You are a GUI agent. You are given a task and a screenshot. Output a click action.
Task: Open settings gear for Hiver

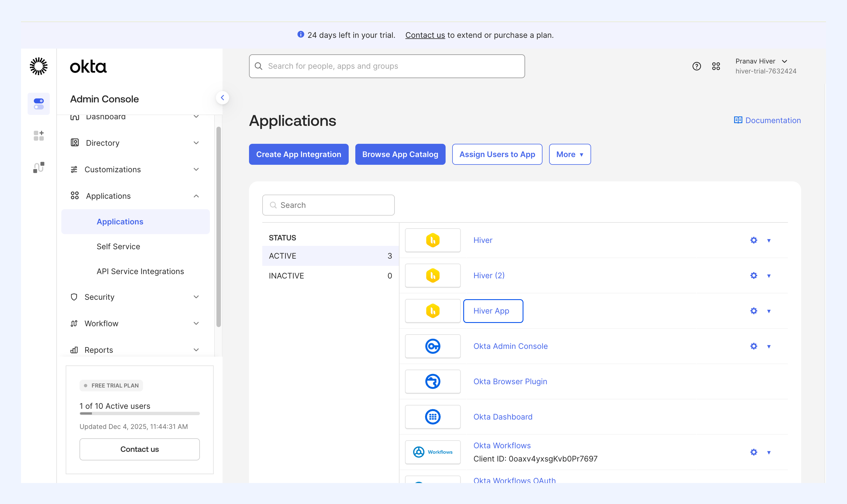tap(754, 240)
